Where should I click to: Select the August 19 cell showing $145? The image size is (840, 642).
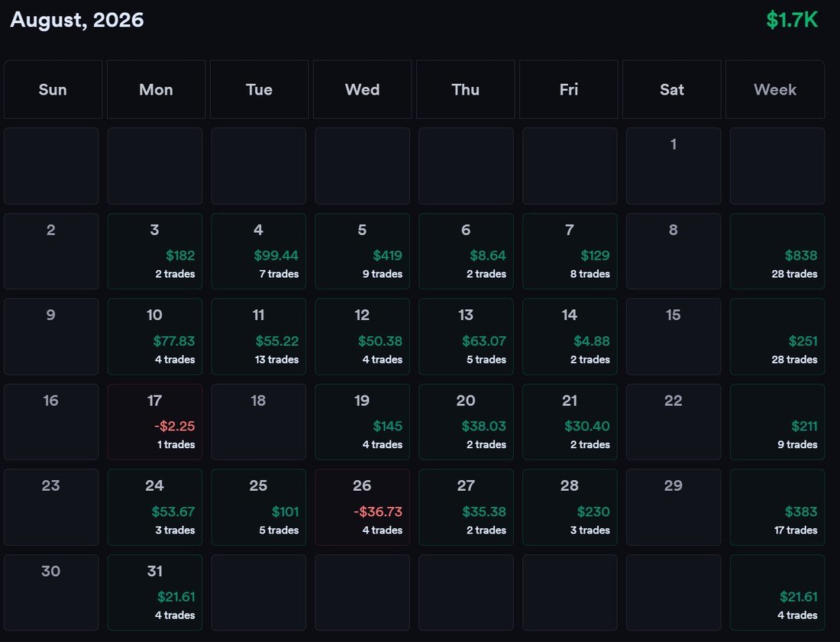(362, 422)
